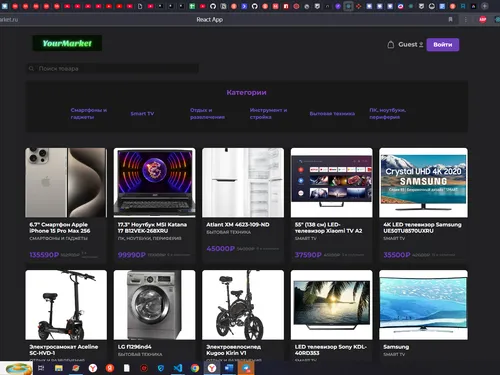This screenshot has height=375, width=500.
Task: Open Samsung Crystal UHD TV image
Action: tap(423, 183)
